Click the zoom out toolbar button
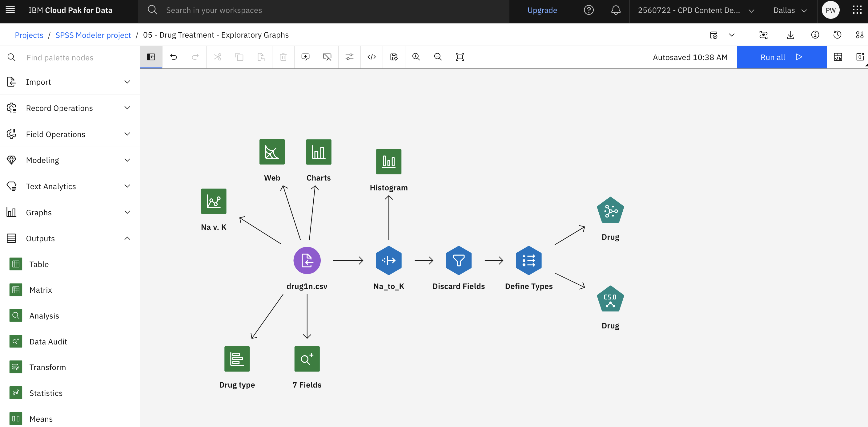The height and width of the screenshot is (427, 868). click(438, 56)
